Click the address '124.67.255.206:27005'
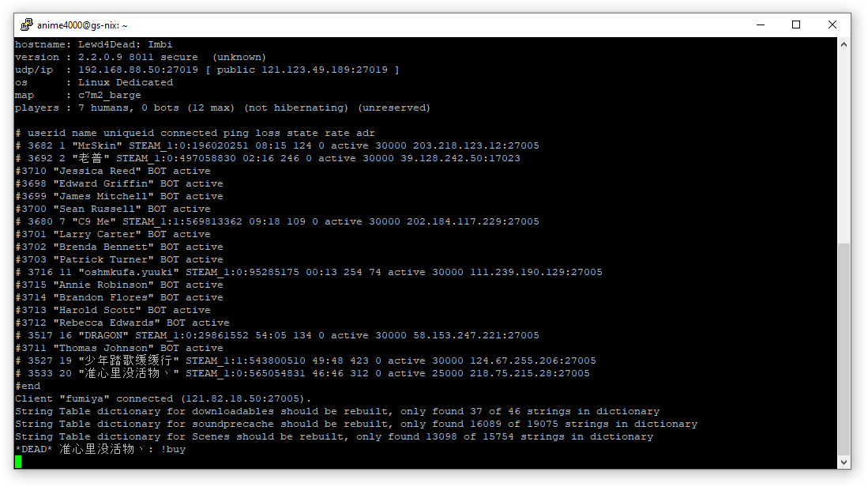The width and height of the screenshot is (868, 487). [533, 361]
